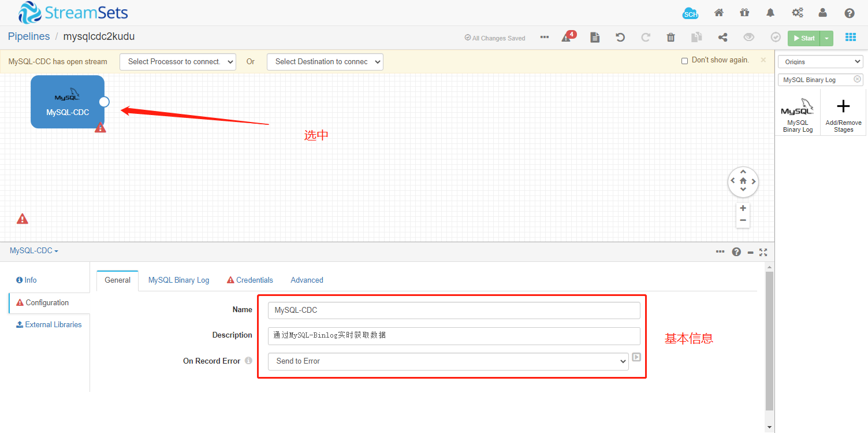Open the StreamSets Control Hub (SCH) cloud icon
The image size is (868, 433).
[690, 13]
